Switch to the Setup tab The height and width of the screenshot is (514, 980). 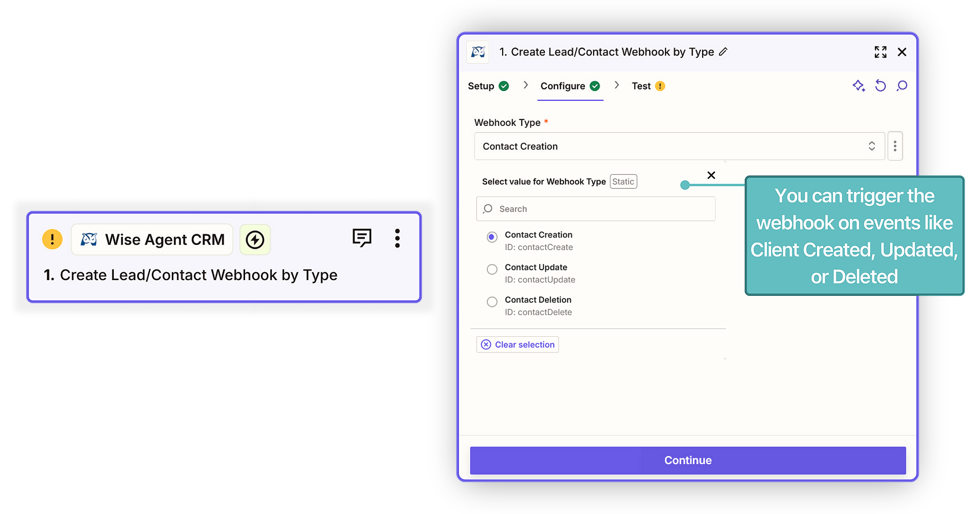[x=488, y=86]
